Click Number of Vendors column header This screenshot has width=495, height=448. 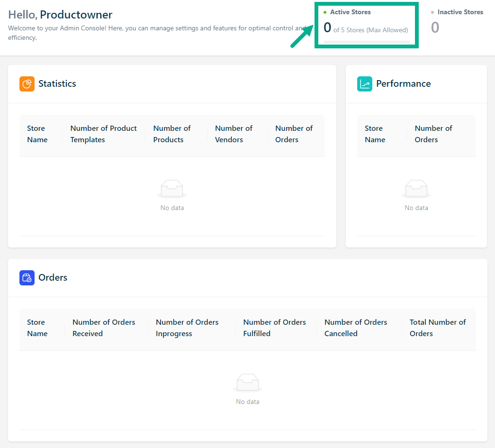tap(234, 134)
